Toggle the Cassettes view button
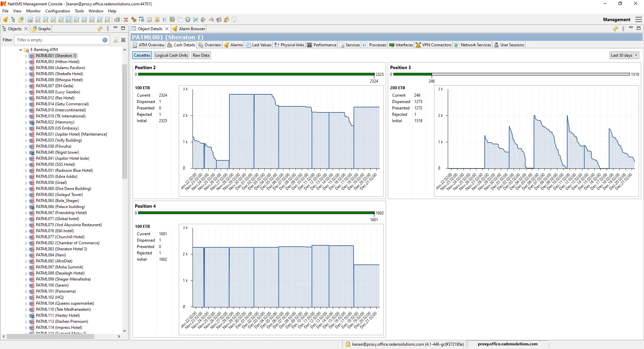644x349 pixels. coord(142,55)
